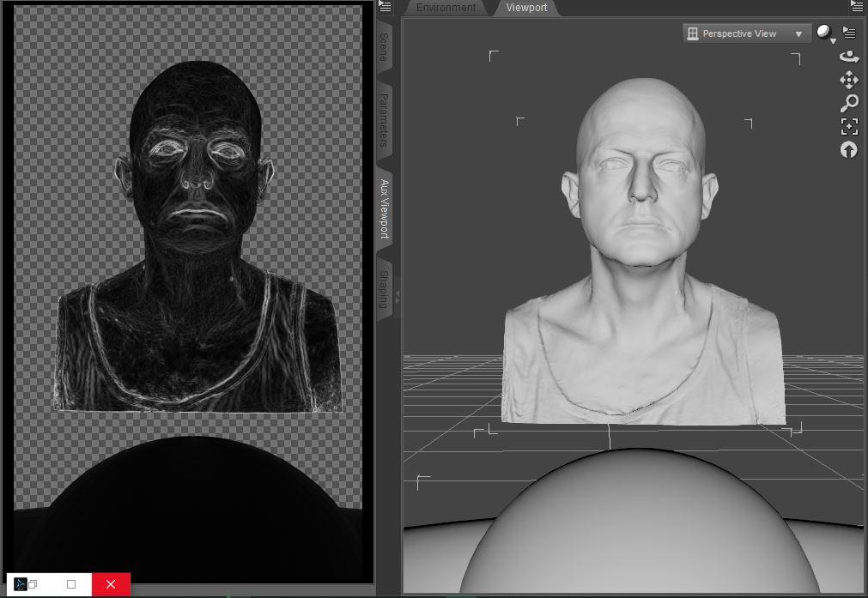Select the magnifier Zoom tool

849,103
